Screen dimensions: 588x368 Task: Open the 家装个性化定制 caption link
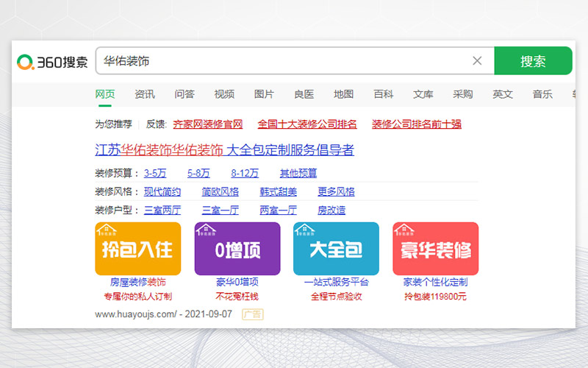[435, 282]
